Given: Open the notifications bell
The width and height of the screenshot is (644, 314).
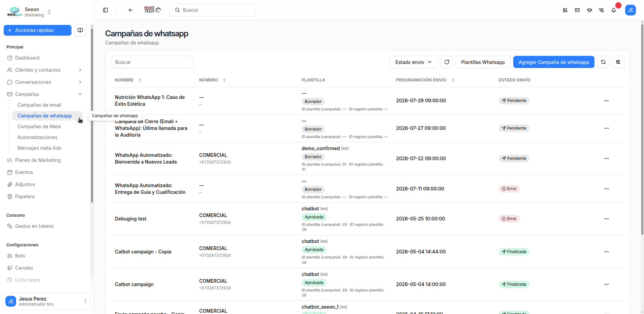Looking at the screenshot, I should click(614, 10).
